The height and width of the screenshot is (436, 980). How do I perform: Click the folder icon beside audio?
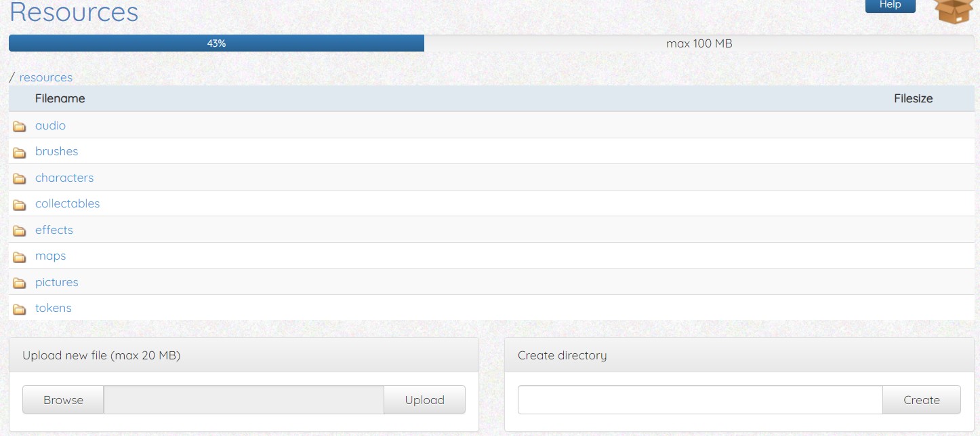(x=20, y=126)
